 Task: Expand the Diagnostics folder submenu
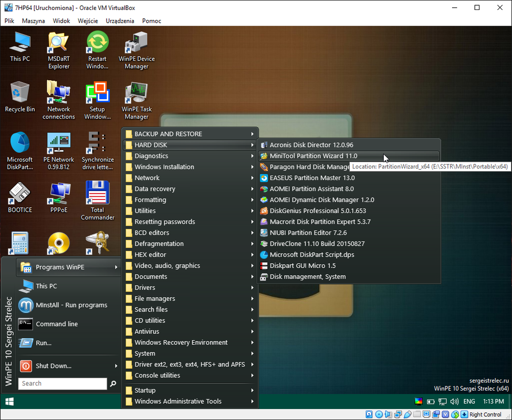pos(190,156)
